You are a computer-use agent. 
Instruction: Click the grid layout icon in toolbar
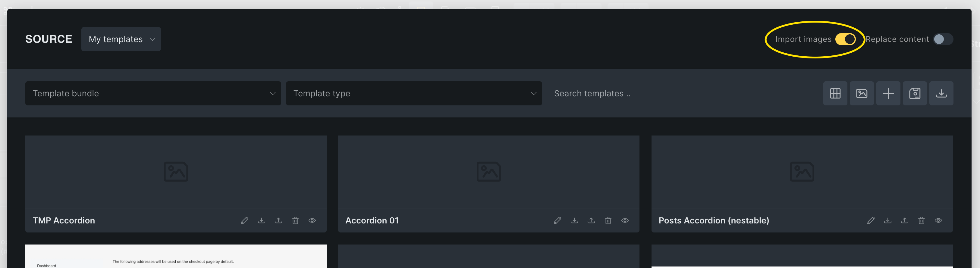(835, 93)
